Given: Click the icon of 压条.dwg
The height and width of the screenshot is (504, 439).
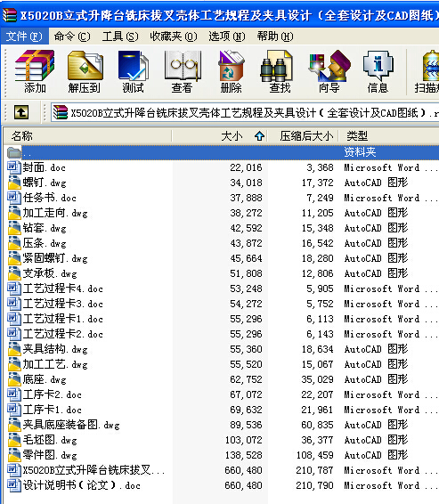Looking at the screenshot, I should click(14, 243).
